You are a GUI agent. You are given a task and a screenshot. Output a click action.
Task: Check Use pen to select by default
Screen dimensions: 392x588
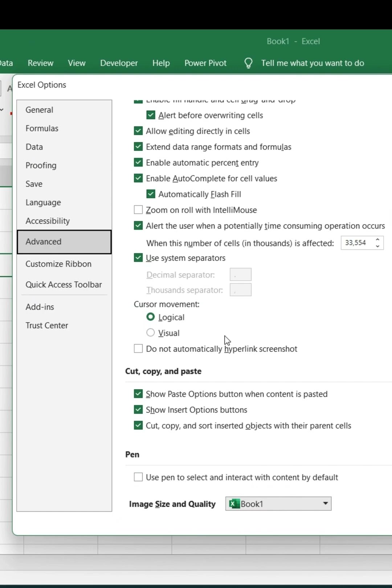click(x=138, y=477)
